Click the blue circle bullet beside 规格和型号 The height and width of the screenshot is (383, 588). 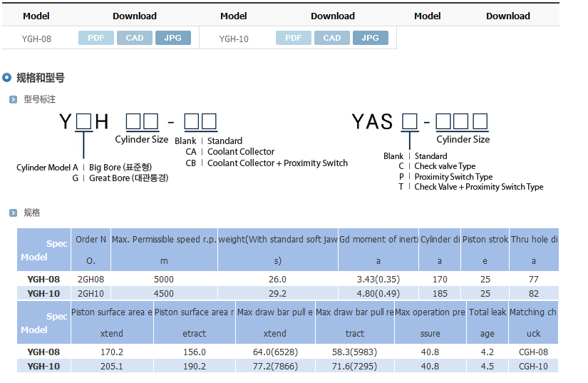pos(6,78)
